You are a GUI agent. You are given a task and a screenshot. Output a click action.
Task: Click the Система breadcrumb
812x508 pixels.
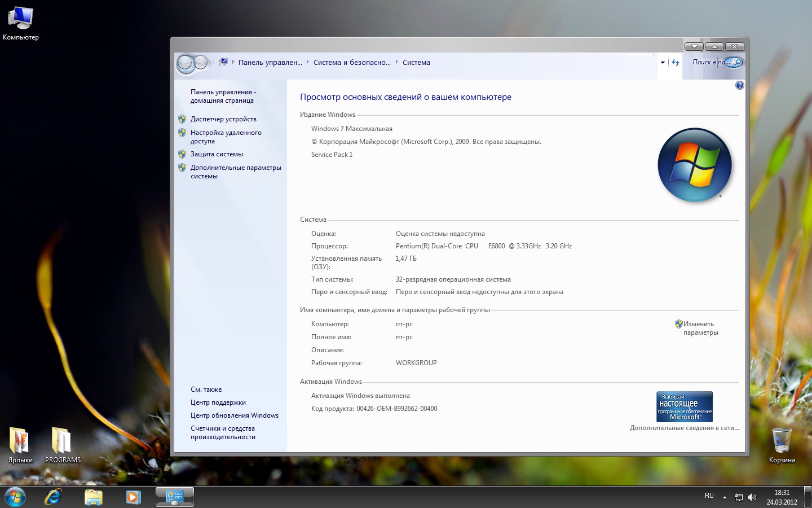coord(416,63)
